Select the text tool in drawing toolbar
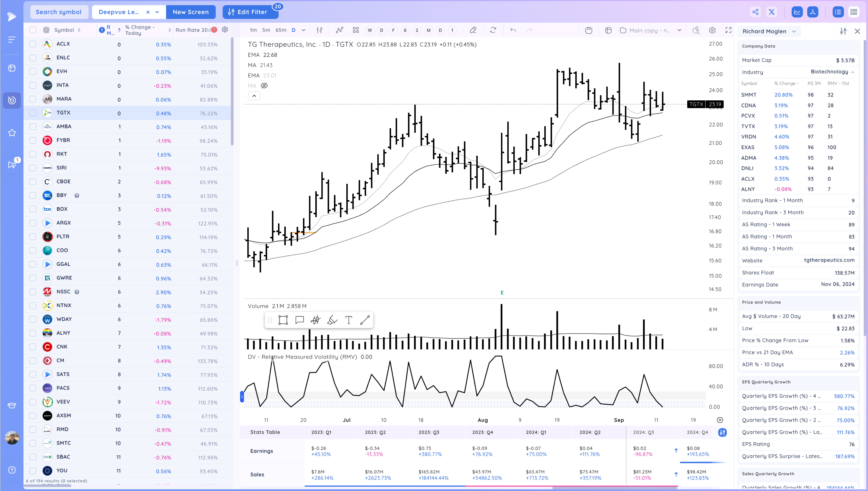The height and width of the screenshot is (491, 868). coord(349,320)
